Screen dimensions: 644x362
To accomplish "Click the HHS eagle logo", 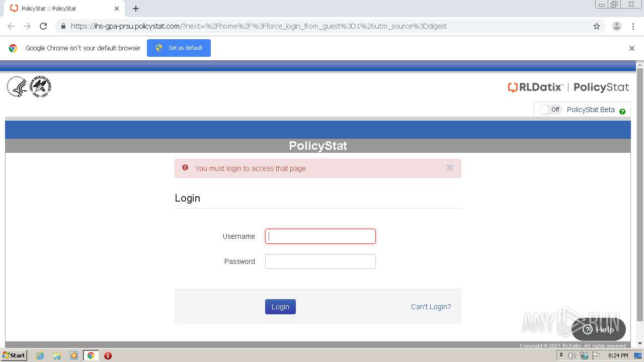I will click(18, 87).
